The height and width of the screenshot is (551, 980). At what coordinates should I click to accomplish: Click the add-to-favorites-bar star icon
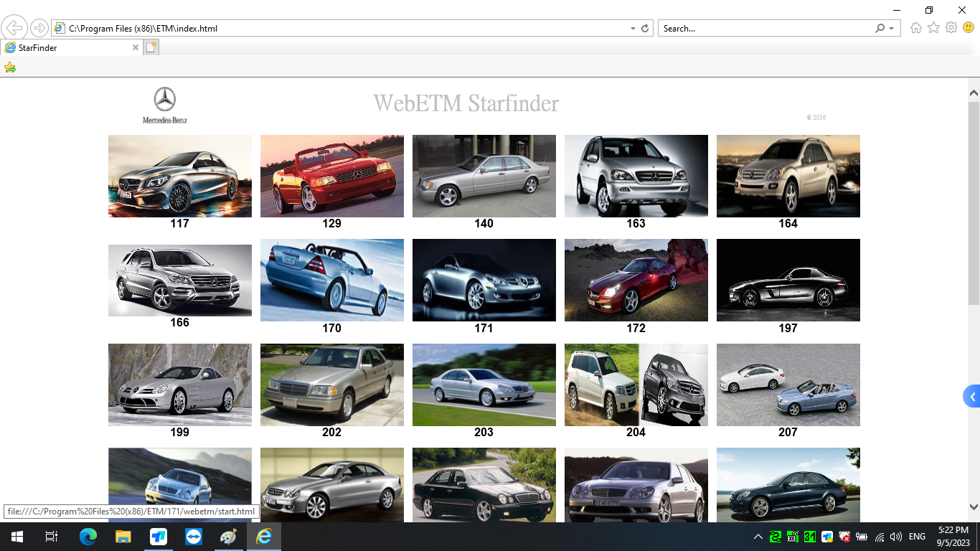click(9, 67)
